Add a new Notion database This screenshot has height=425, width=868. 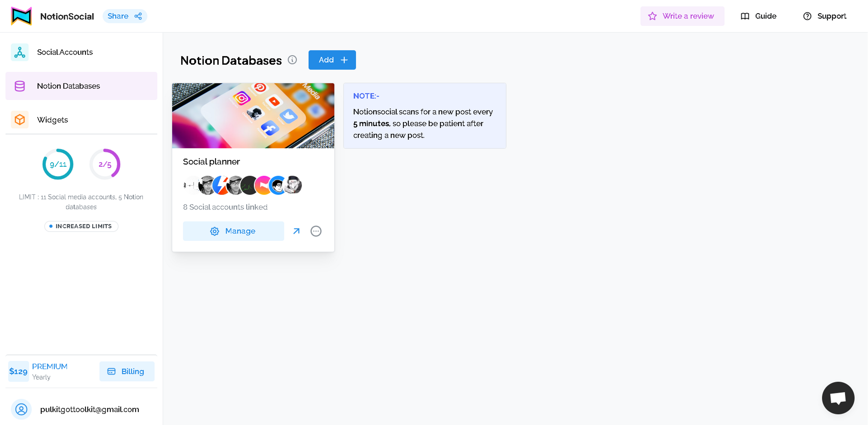pyautogui.click(x=332, y=60)
